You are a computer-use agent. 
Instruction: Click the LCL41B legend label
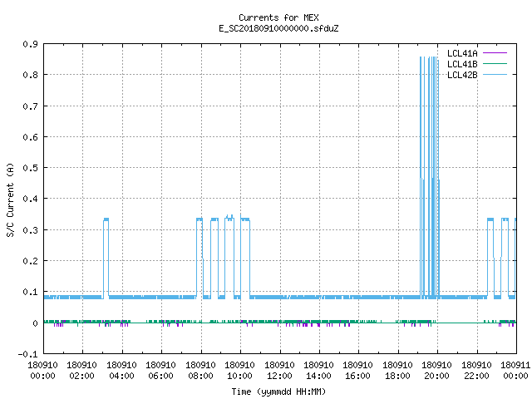[462, 64]
